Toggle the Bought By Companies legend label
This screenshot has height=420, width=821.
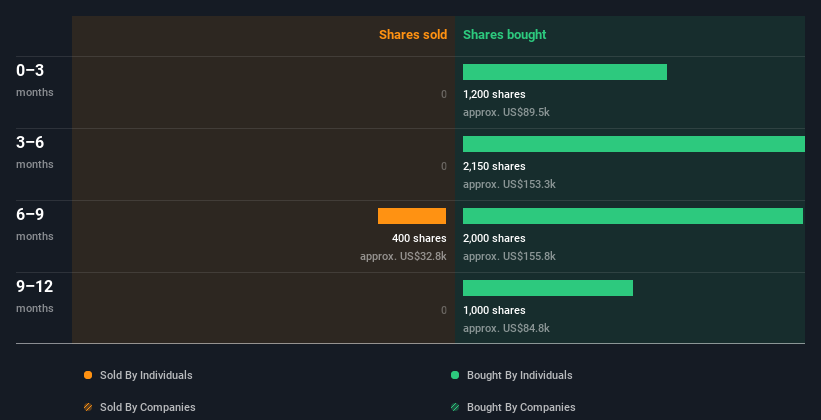tap(521, 407)
